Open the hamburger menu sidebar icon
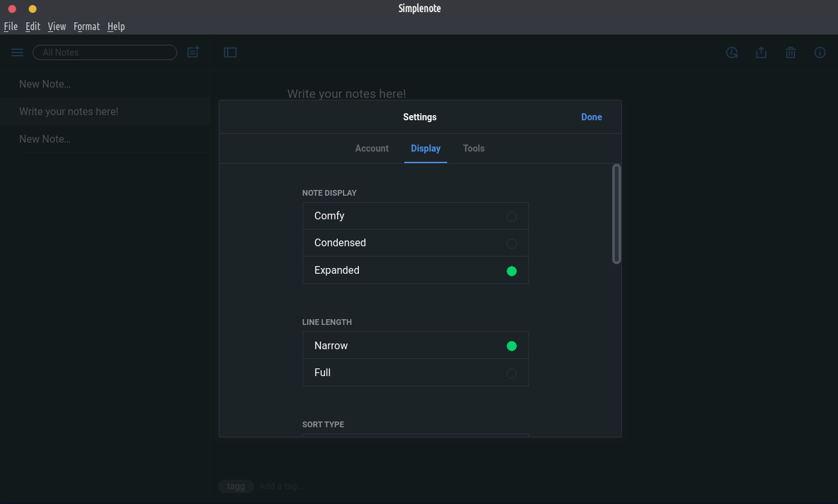 (17, 52)
